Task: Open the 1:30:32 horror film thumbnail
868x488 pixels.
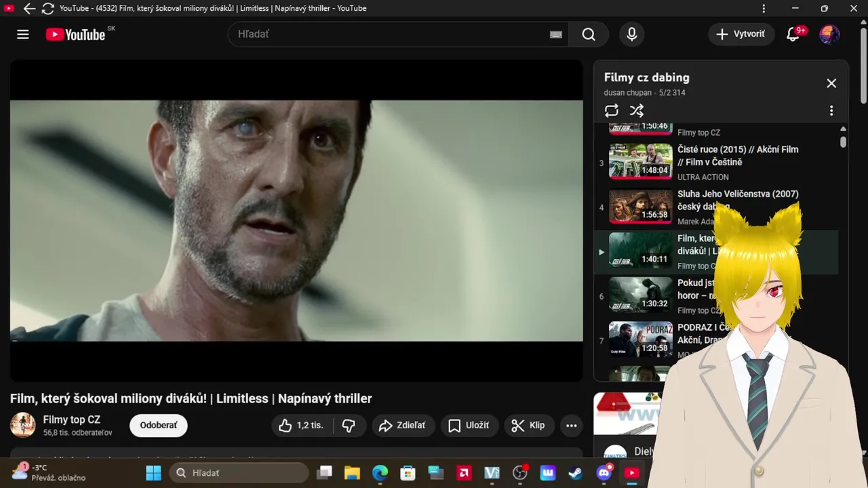Action: [x=641, y=295]
